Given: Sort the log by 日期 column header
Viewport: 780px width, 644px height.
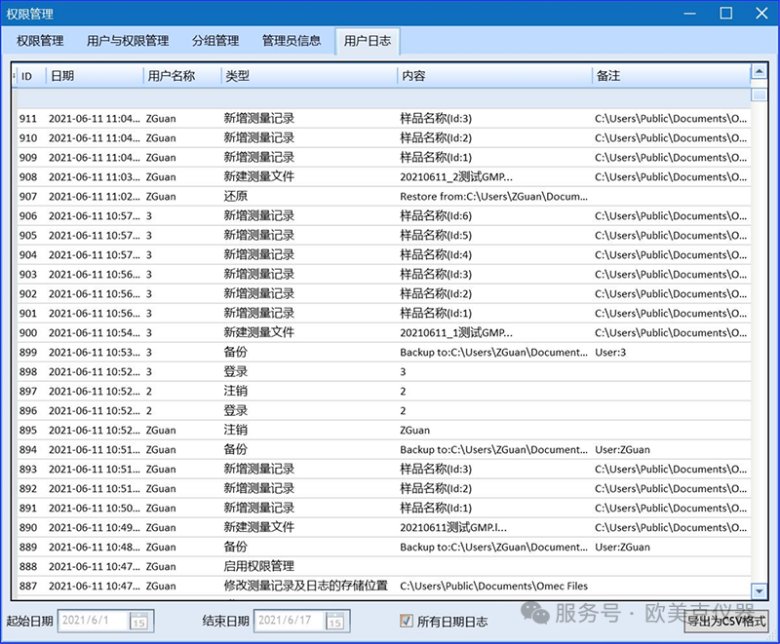Looking at the screenshot, I should [x=90, y=76].
